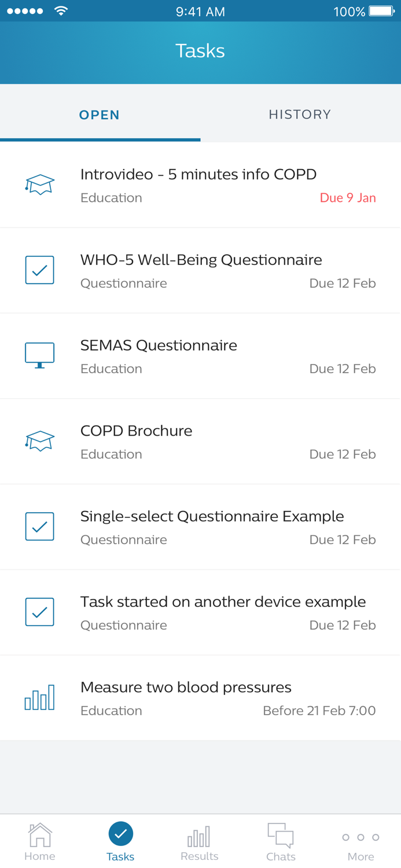Screen dimensions: 401x868
Task: Tap the Tasks checkmark icon in bottom bar
Action: (x=120, y=834)
